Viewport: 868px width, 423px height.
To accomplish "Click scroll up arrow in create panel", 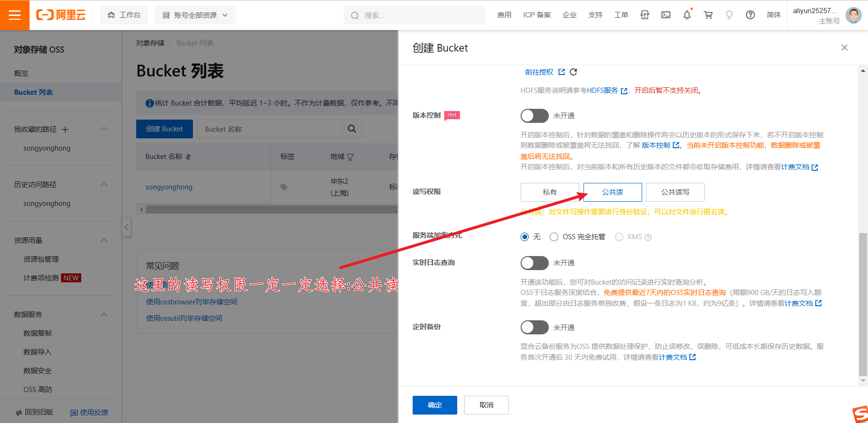I will pyautogui.click(x=863, y=71).
